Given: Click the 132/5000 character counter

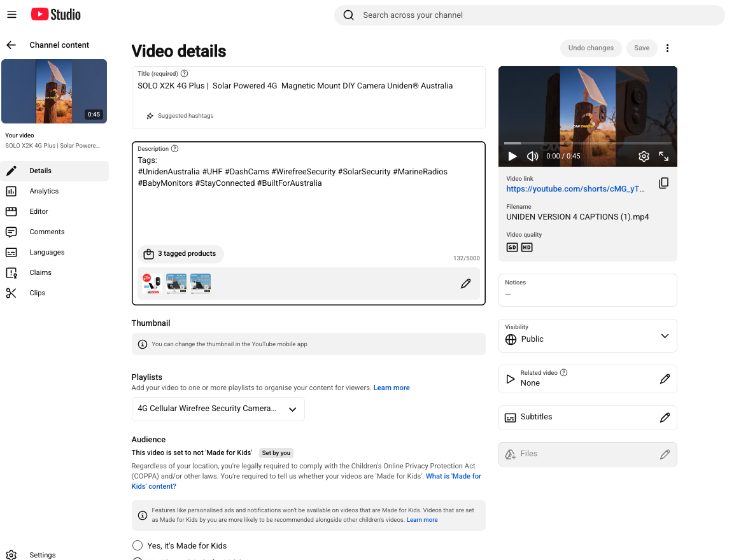Looking at the screenshot, I should click(466, 258).
